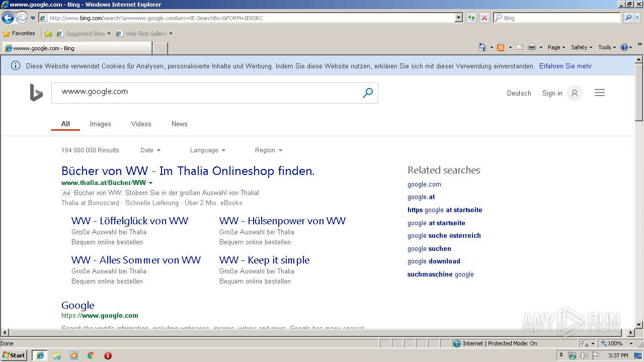Open Bücher von WW Thalia ad

(x=188, y=171)
